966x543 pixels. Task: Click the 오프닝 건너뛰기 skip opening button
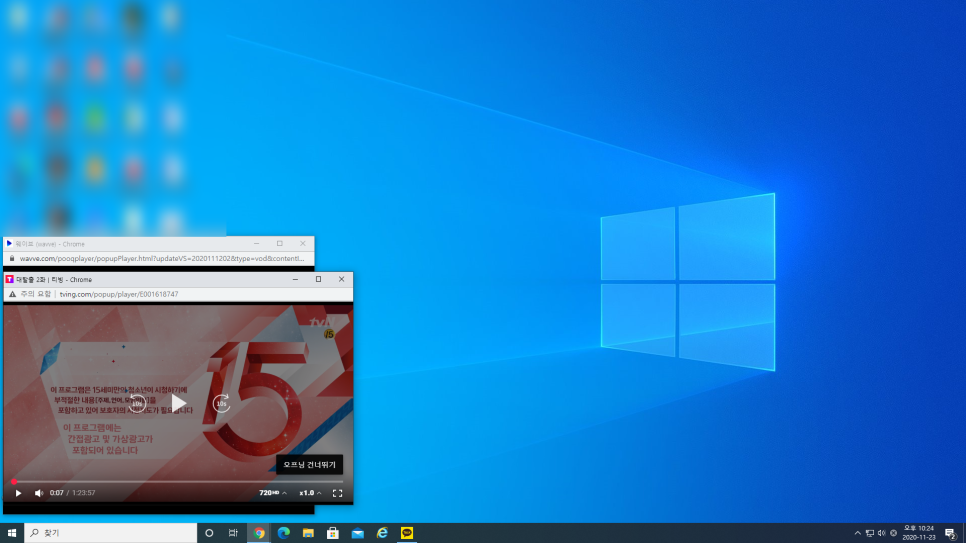point(309,465)
